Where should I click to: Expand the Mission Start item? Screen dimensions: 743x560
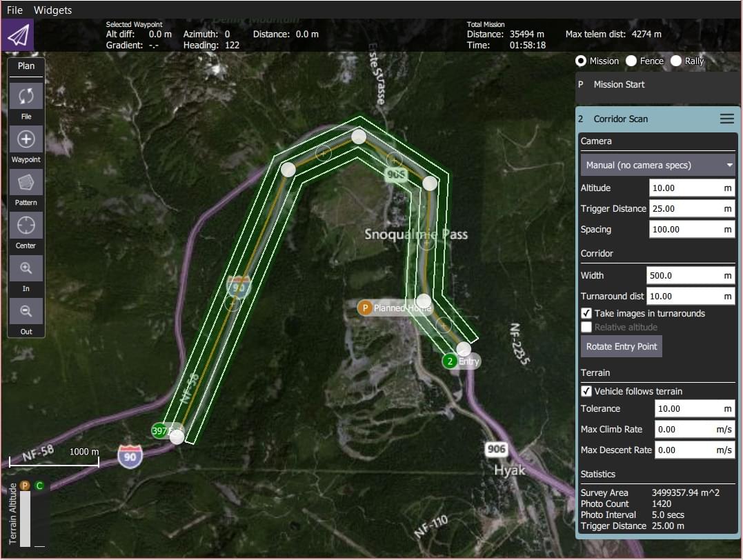tap(655, 84)
